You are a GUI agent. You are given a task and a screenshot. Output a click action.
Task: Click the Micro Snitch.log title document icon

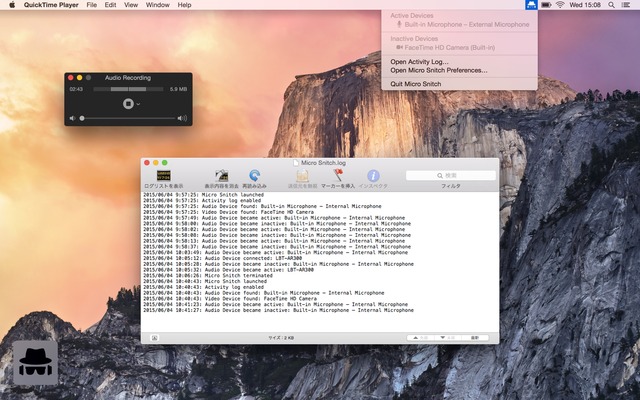[x=296, y=162]
